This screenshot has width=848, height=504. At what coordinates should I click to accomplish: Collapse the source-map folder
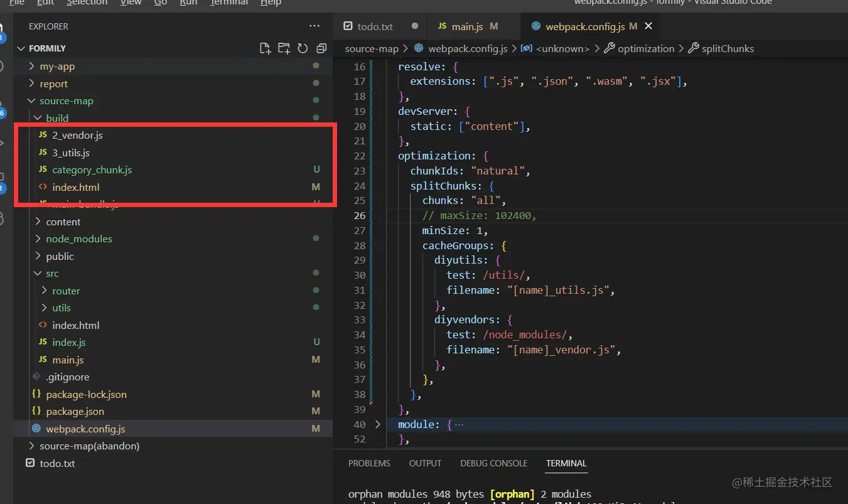(32, 100)
